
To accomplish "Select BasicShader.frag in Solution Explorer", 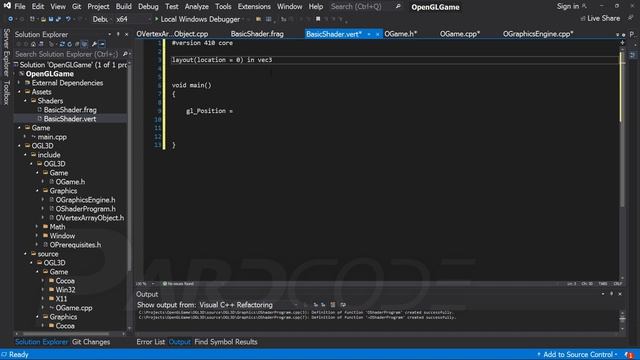I will pyautogui.click(x=70, y=110).
